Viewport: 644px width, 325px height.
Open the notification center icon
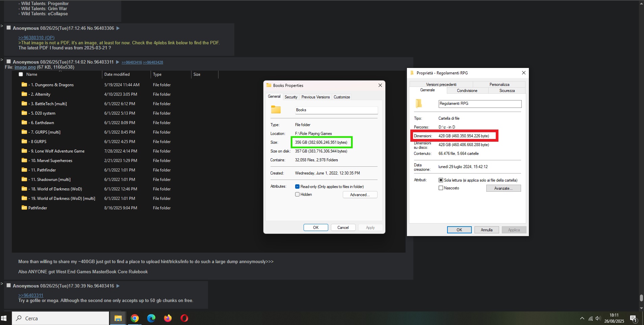(634, 318)
